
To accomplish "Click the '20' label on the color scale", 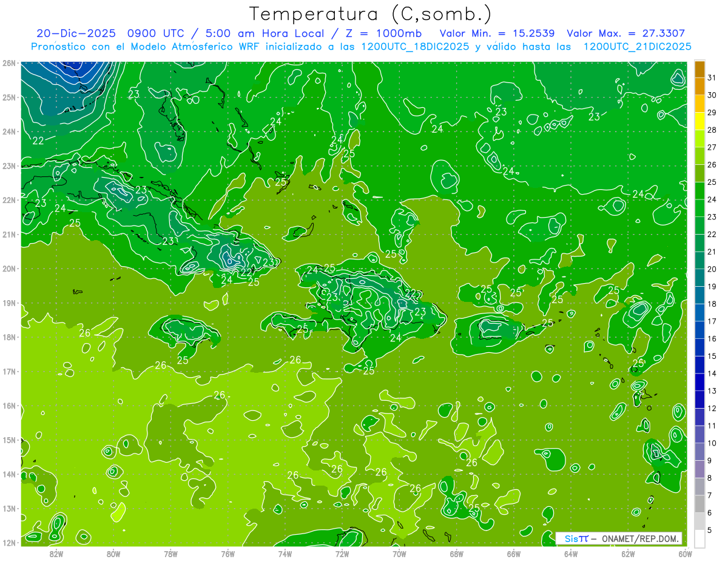I will click(x=712, y=269).
